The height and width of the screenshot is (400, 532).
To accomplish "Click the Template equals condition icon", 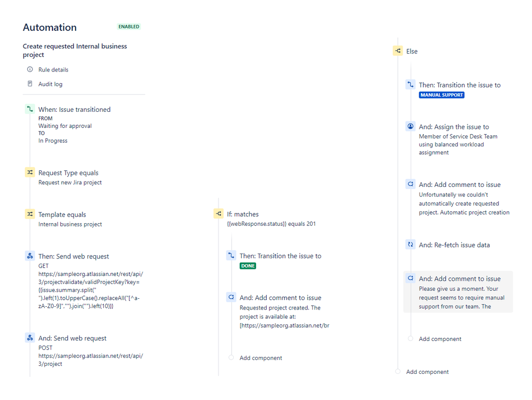I will click(x=30, y=214).
